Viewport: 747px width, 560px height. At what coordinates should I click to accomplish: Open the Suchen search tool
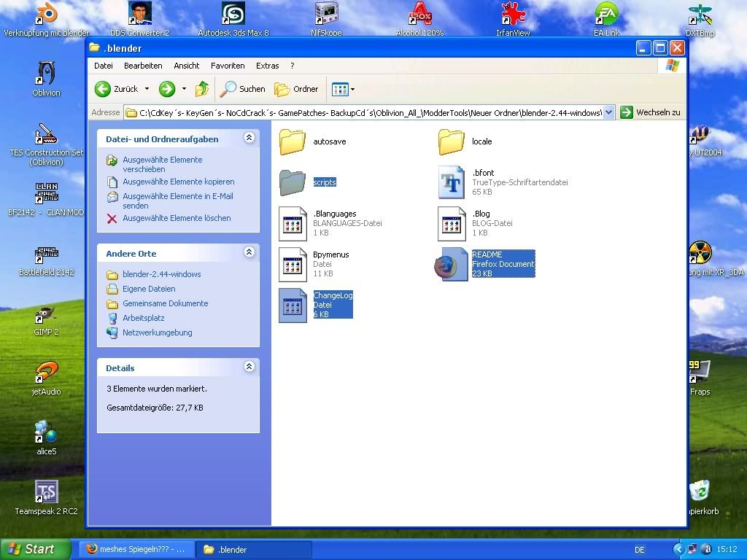(x=243, y=89)
